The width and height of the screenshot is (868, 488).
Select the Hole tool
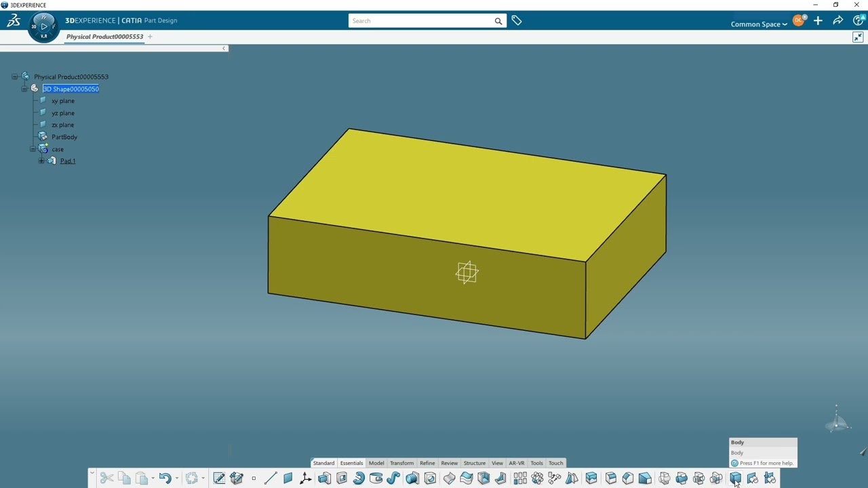(430, 479)
